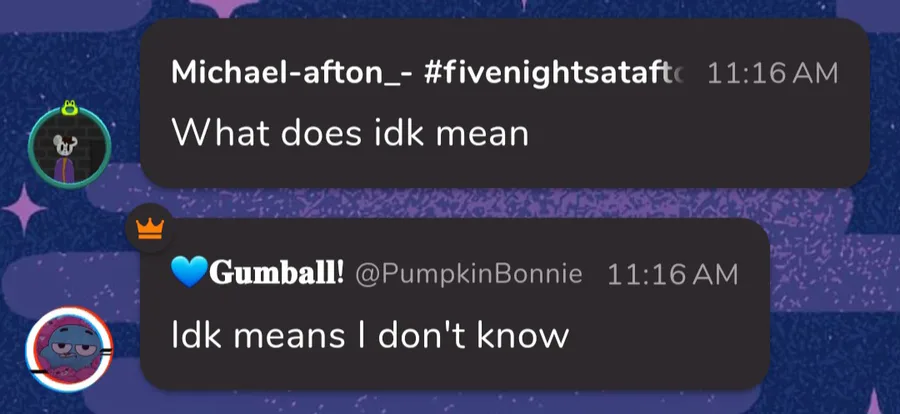This screenshot has width=900, height=414.
Task: Open Michael-afton's profile avatar
Action: (67, 145)
